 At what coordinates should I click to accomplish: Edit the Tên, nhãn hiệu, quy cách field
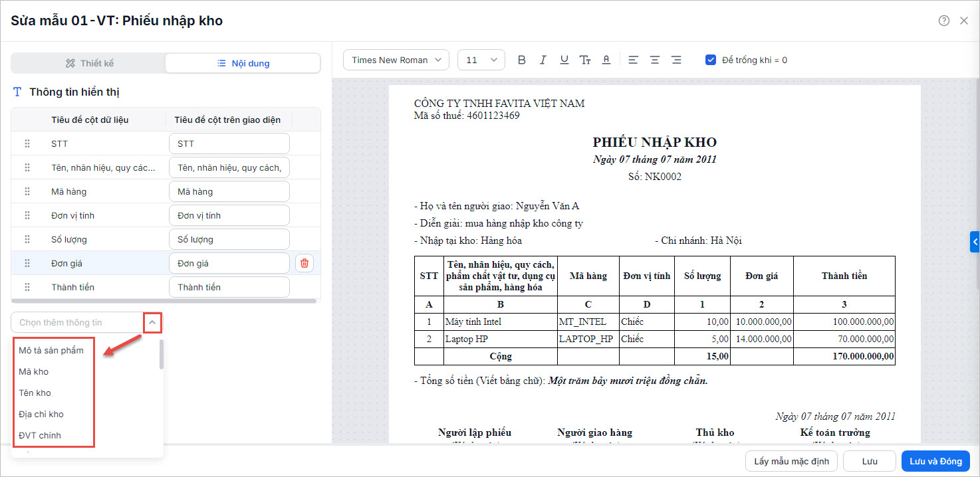click(x=229, y=167)
